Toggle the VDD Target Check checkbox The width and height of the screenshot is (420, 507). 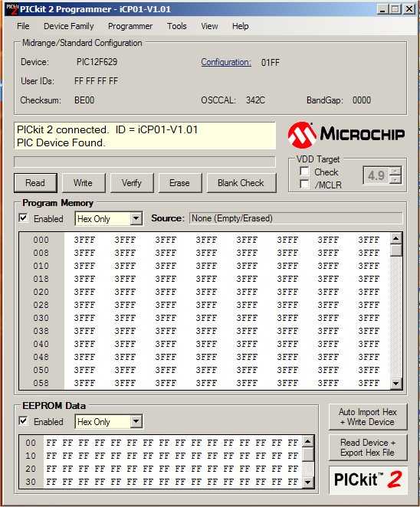point(304,172)
